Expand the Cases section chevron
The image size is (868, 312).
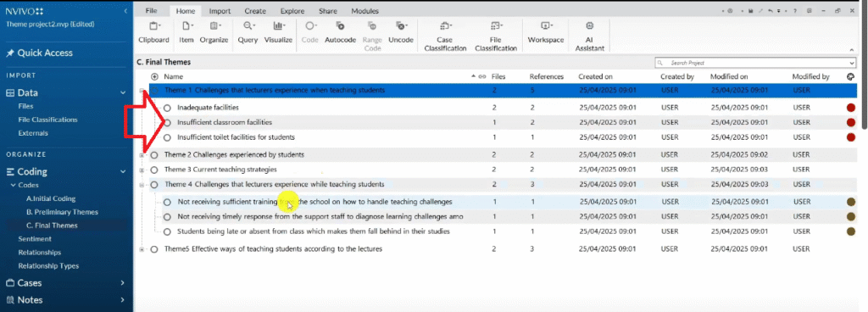tap(122, 283)
